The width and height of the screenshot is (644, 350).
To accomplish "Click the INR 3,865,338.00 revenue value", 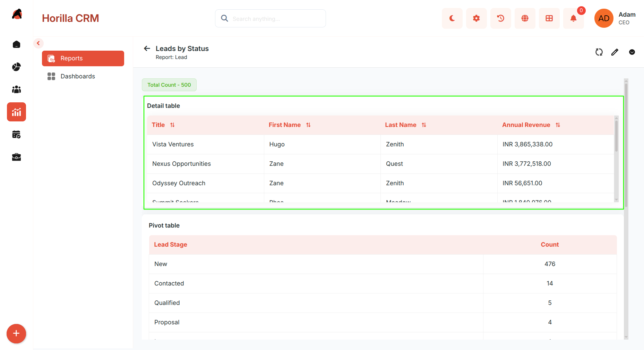I will (x=527, y=144).
